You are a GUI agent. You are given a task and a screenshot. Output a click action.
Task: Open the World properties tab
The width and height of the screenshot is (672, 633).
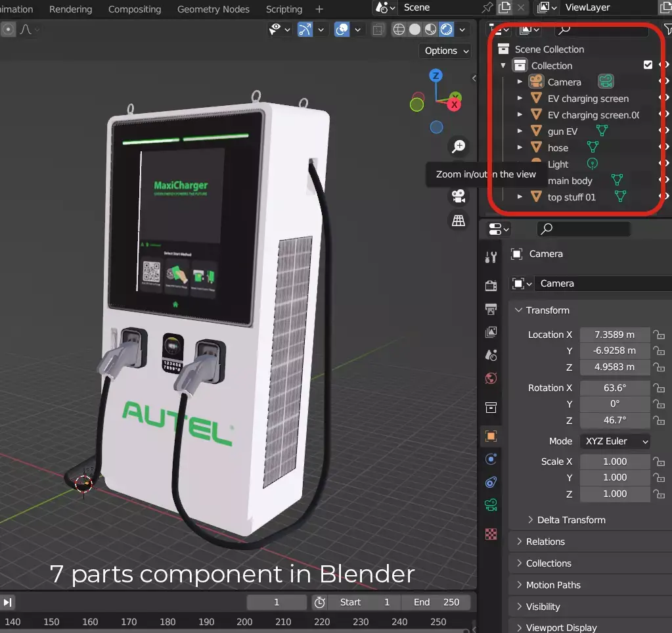click(491, 378)
